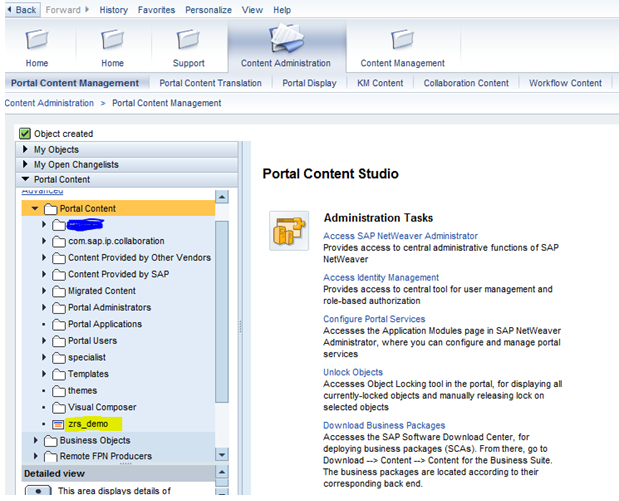Open Configure Portal Services link
The width and height of the screenshot is (619, 501).
374,319
